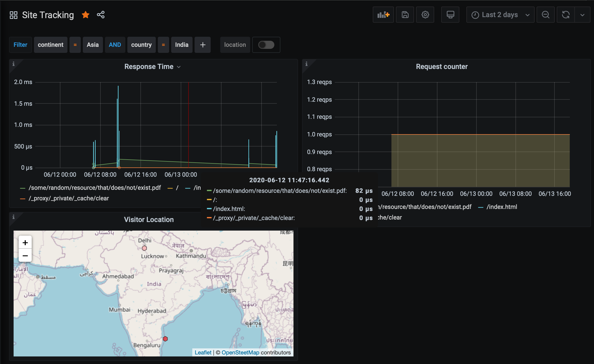Select the Asia filter value
594x364 pixels.
pos(93,45)
